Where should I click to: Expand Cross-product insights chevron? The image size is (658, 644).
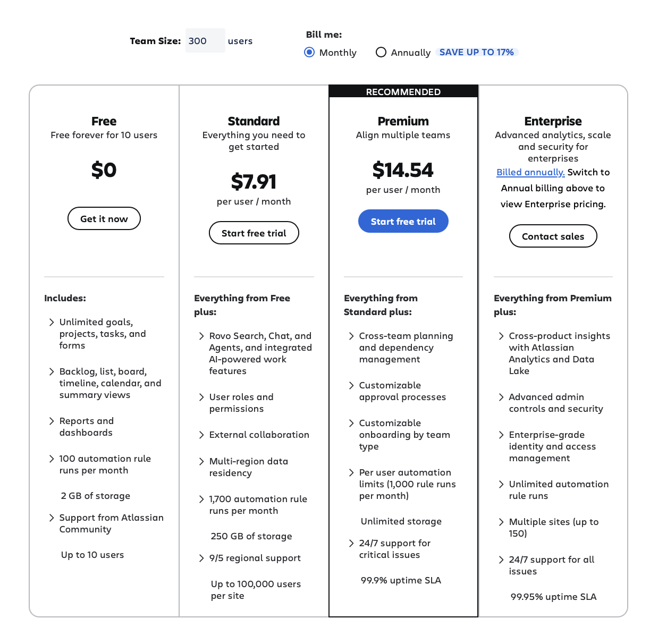(501, 336)
